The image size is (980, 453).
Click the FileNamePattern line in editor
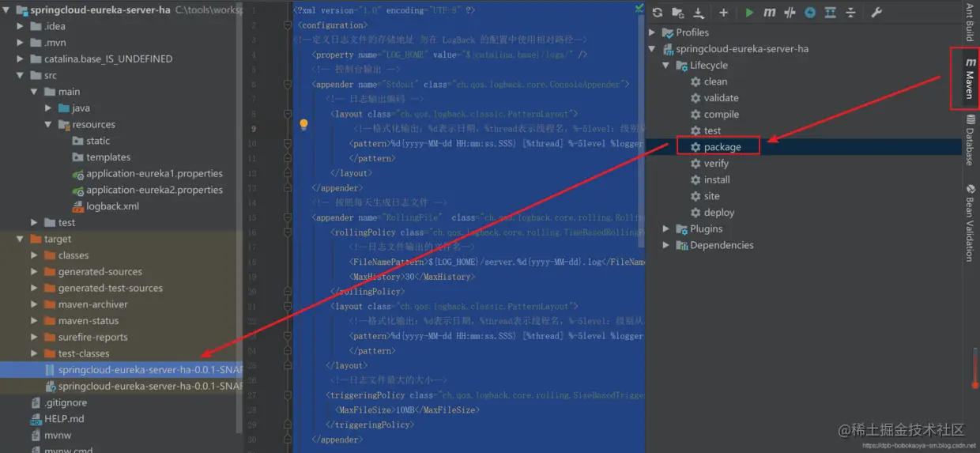click(x=496, y=262)
